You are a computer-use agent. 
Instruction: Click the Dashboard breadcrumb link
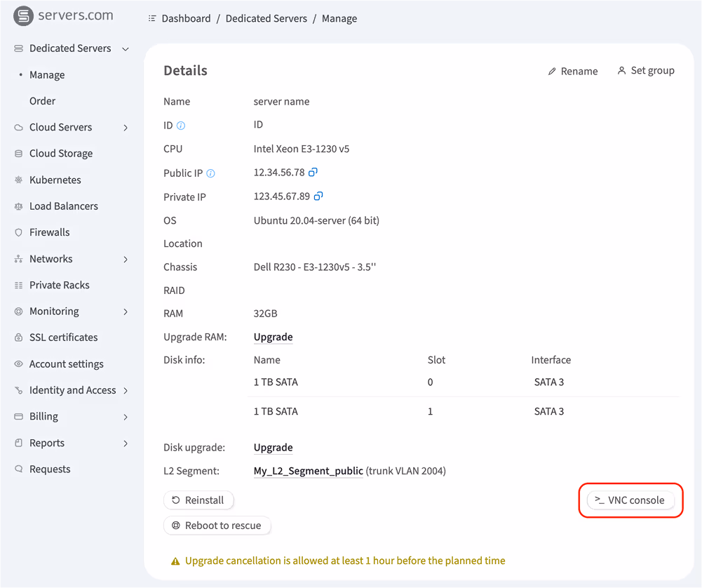tap(187, 18)
